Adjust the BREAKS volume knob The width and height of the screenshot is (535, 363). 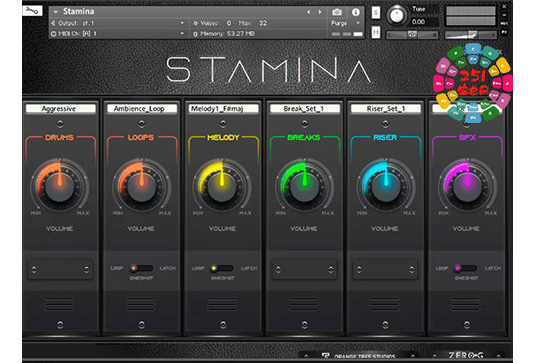pos(304,186)
